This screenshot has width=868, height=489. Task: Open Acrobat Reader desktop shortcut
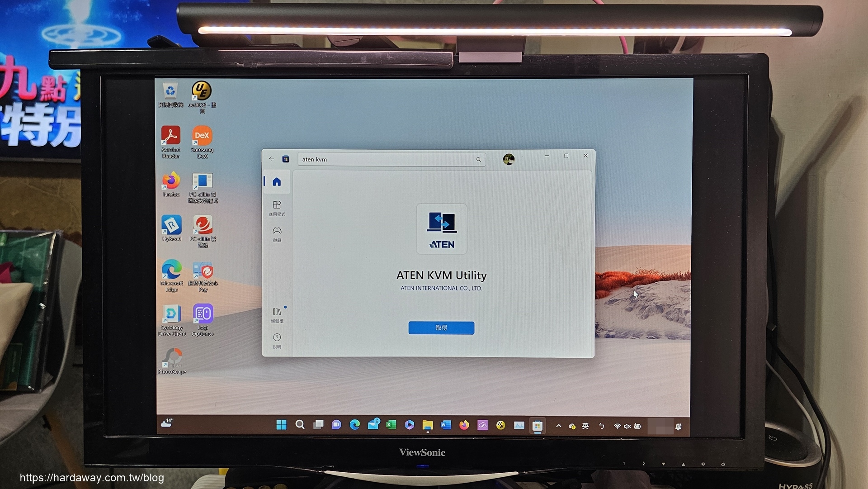(170, 142)
